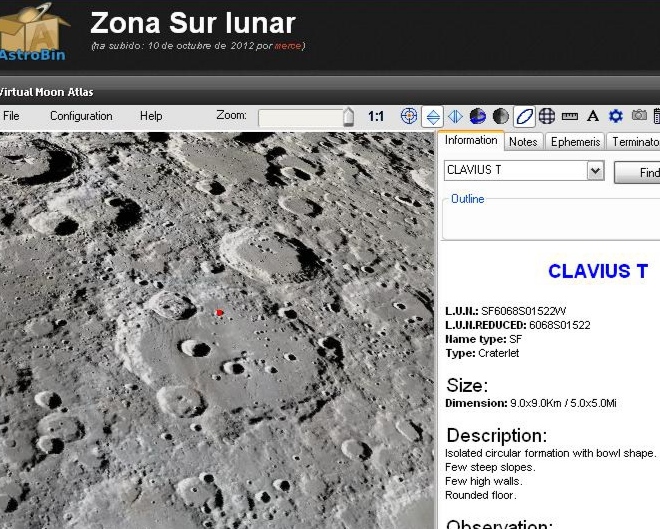Click 'Isolated circular formation with bowl shape' text
The height and width of the screenshot is (529, 660).
coord(550,453)
